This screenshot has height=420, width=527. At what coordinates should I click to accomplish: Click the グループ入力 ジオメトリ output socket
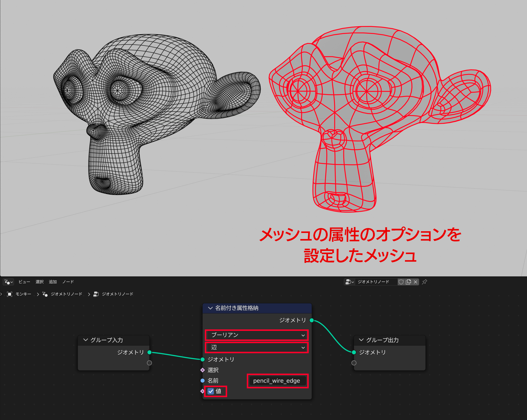[149, 352]
